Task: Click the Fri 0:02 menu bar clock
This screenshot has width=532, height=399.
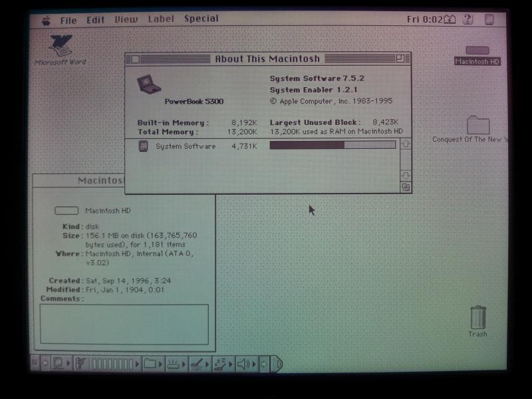Action: point(425,19)
